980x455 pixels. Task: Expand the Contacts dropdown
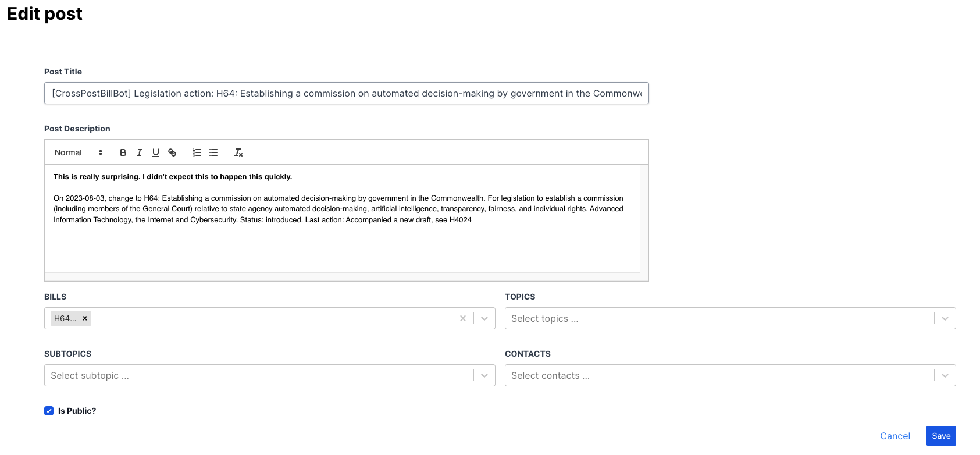point(945,375)
